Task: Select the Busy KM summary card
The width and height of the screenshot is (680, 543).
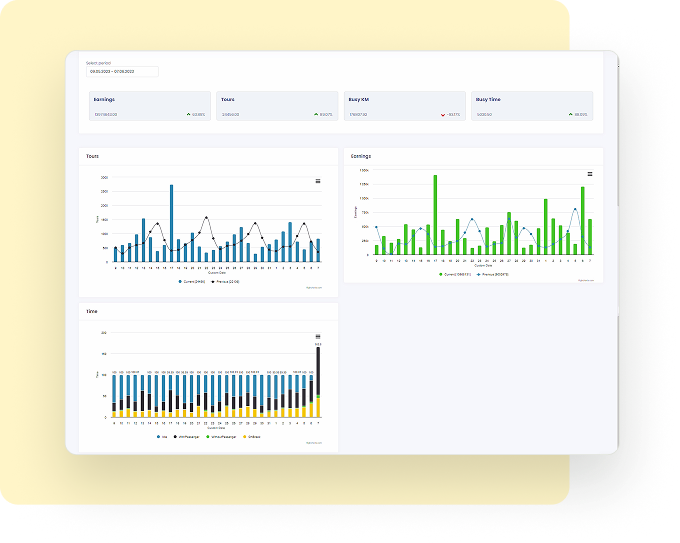Action: tap(405, 106)
